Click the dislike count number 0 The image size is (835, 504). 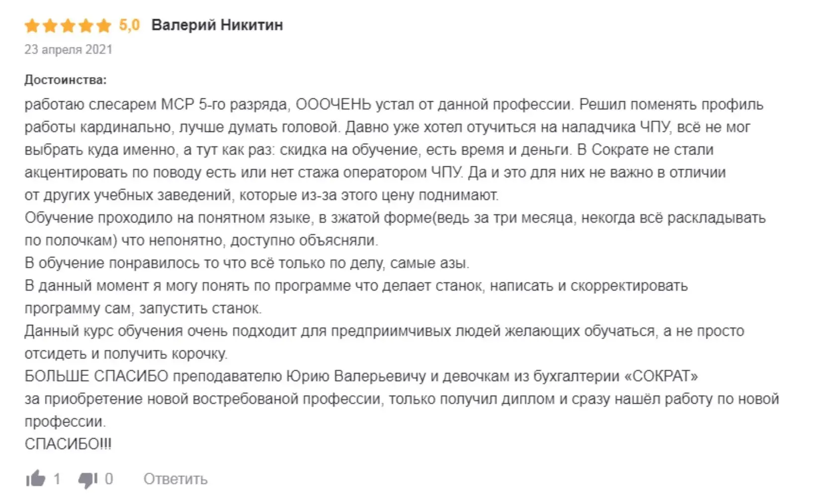point(109,479)
